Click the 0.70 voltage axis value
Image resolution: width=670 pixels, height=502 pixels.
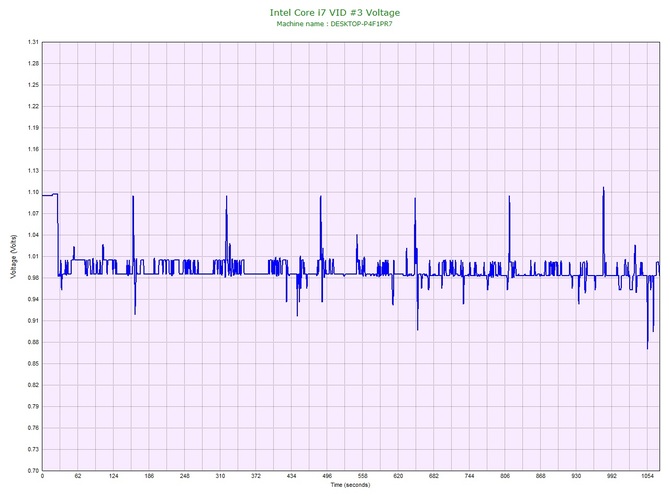tap(33, 471)
